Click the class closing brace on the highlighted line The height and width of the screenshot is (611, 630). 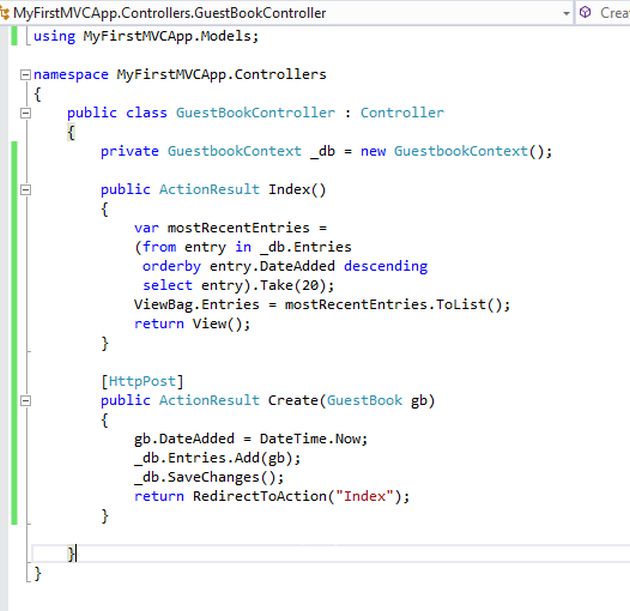(71, 554)
